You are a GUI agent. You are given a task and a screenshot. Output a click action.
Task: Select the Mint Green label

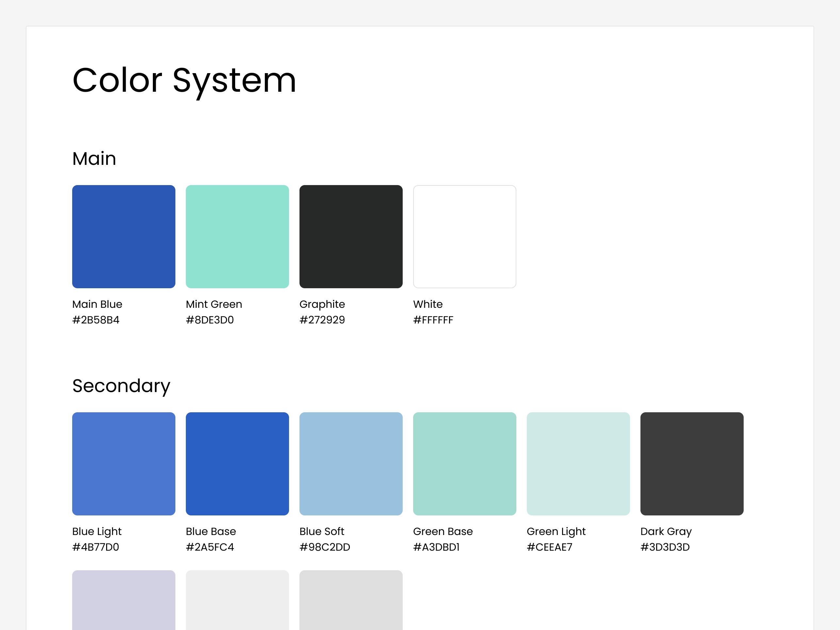tap(214, 304)
